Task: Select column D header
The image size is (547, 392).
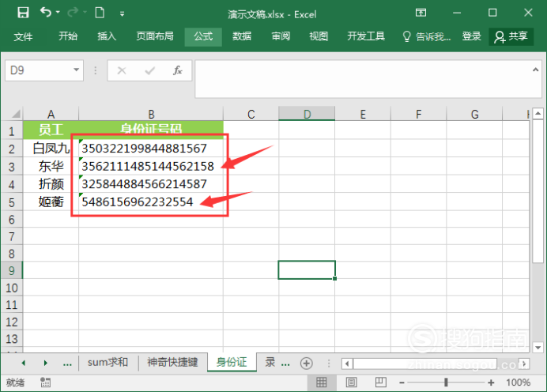Action: coord(307,114)
